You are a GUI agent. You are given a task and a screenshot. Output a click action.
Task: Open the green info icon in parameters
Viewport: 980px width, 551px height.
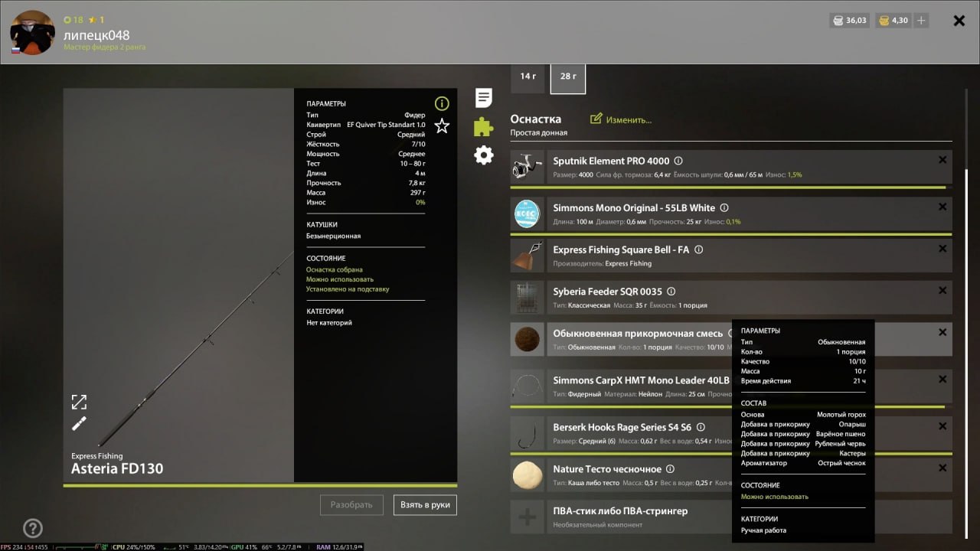(442, 103)
